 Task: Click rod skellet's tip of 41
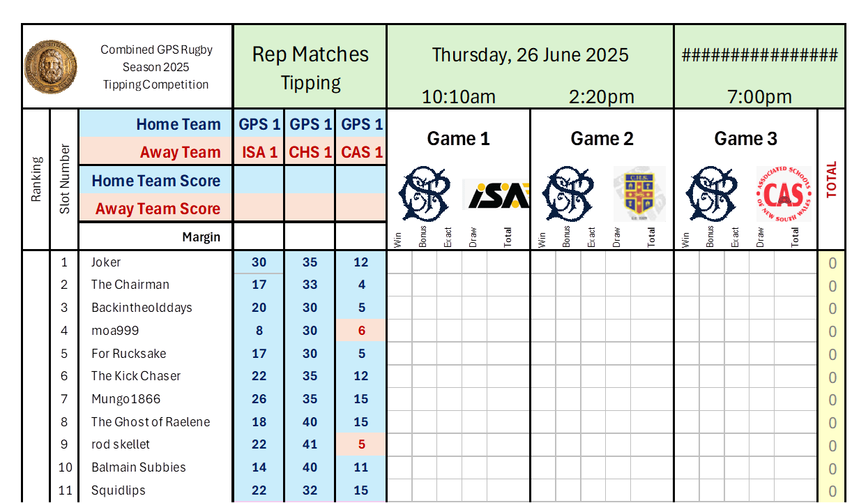pyautogui.click(x=310, y=444)
